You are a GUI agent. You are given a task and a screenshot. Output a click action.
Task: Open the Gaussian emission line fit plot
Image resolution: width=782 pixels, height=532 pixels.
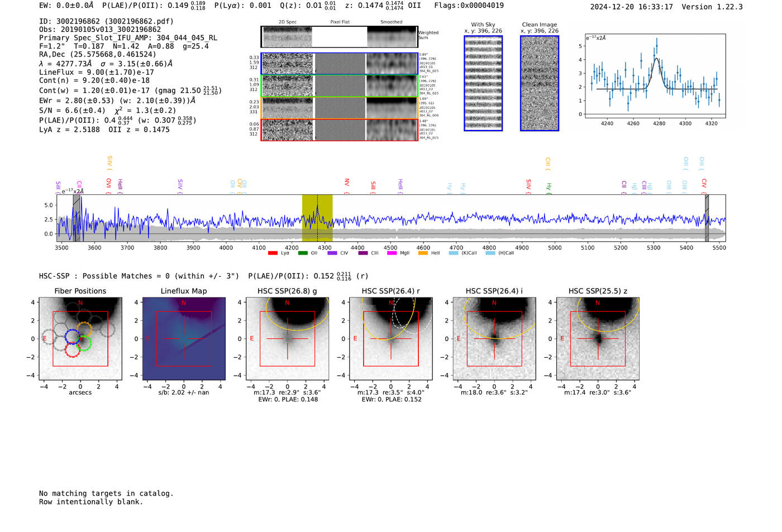(655, 76)
